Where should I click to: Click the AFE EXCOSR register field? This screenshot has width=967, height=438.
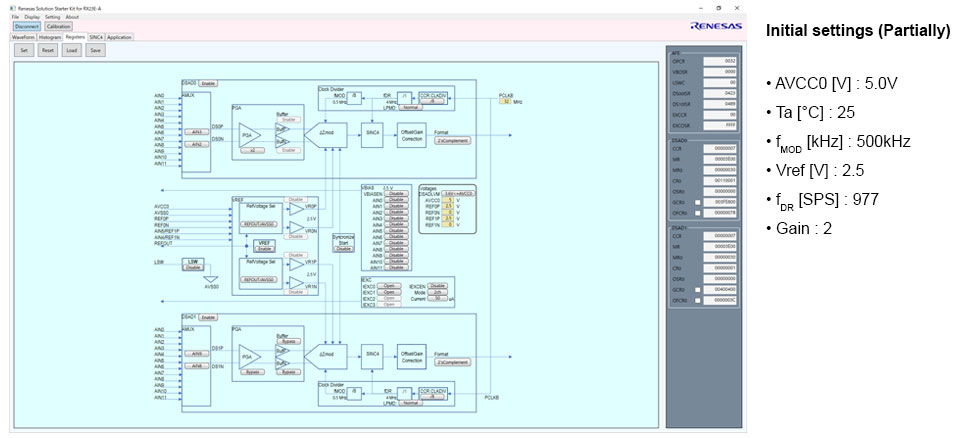720,125
